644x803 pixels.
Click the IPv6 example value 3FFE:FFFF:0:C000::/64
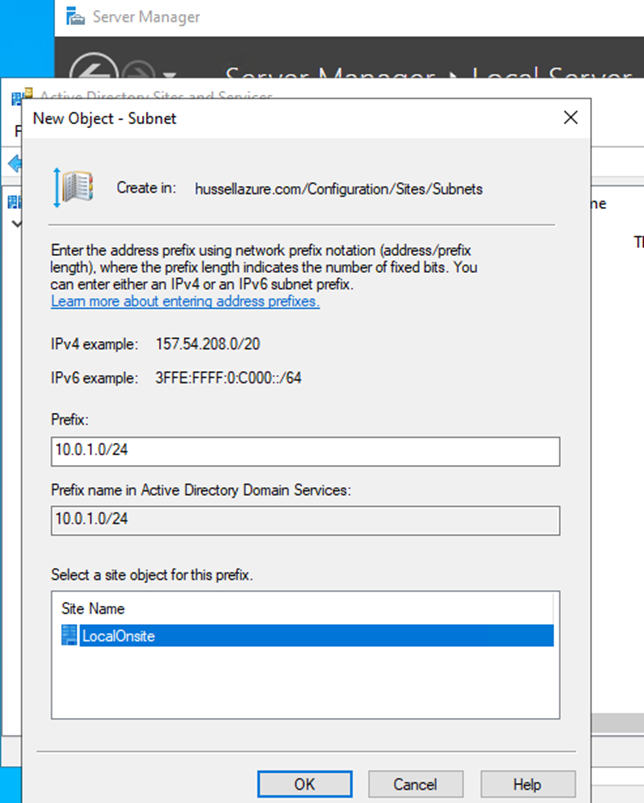[x=228, y=378]
